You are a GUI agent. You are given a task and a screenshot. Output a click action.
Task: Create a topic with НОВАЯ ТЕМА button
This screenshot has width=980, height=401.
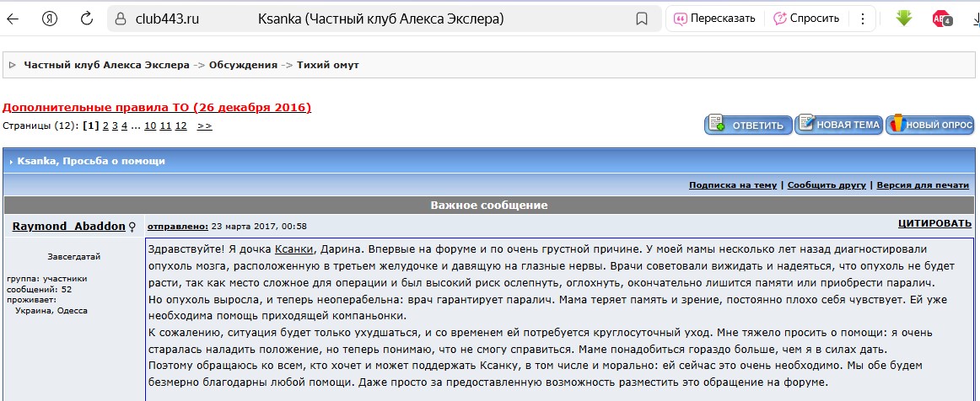click(838, 125)
